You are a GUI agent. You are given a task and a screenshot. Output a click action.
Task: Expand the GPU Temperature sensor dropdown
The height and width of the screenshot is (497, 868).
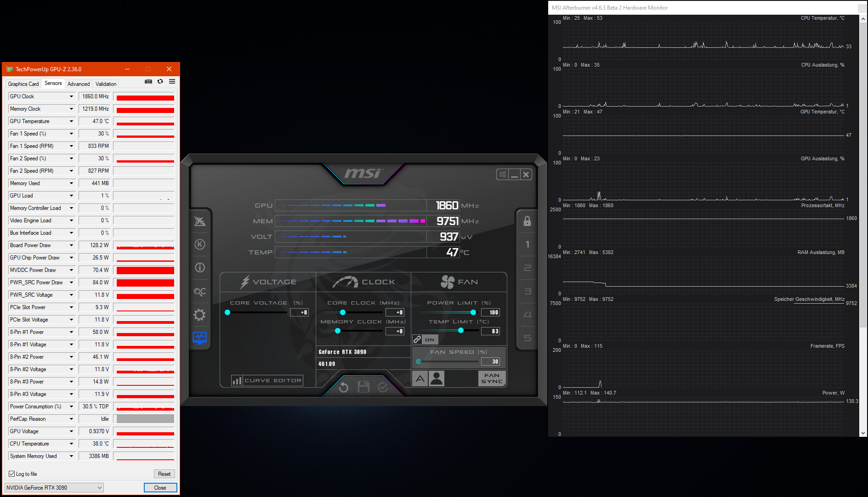click(71, 121)
